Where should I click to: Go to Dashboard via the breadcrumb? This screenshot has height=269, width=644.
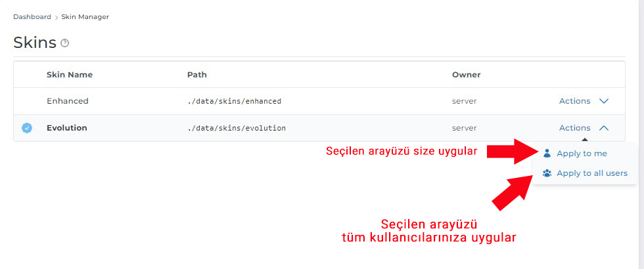(x=32, y=16)
